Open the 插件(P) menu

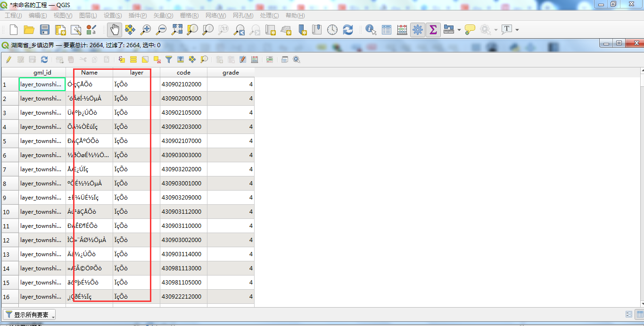[x=138, y=16]
